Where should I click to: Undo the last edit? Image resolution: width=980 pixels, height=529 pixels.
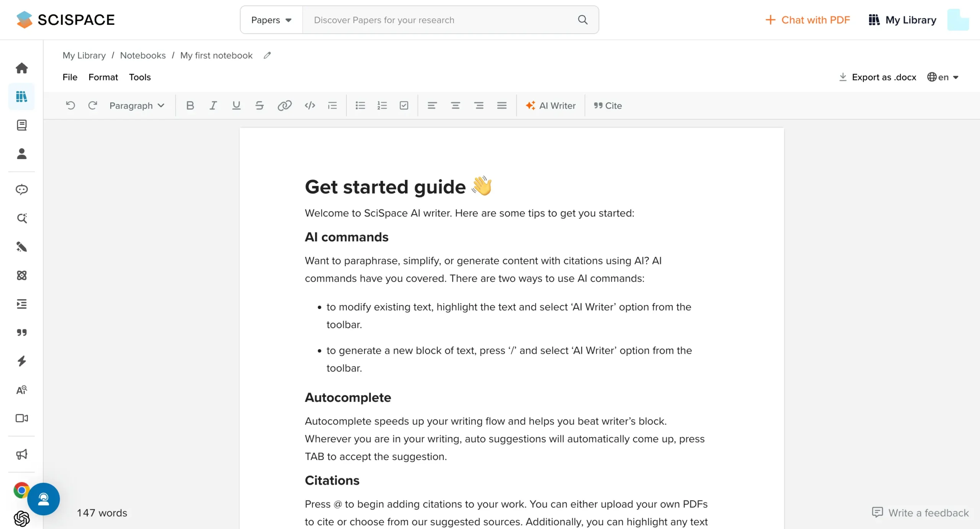tap(70, 106)
